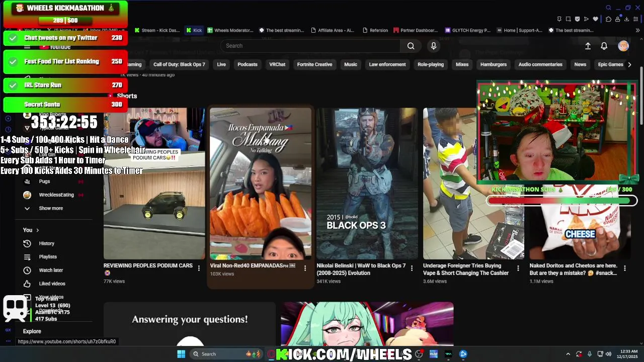Open Watch later clock icon
Viewport: 644px width, 362px height.
(27, 270)
